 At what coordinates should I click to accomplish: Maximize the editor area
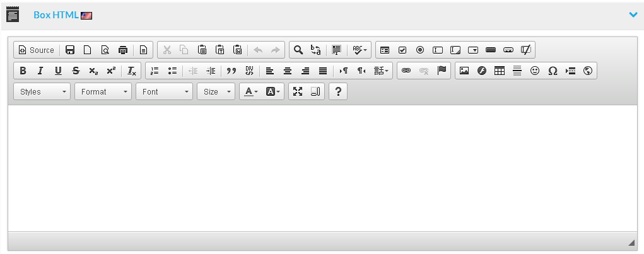(x=298, y=91)
